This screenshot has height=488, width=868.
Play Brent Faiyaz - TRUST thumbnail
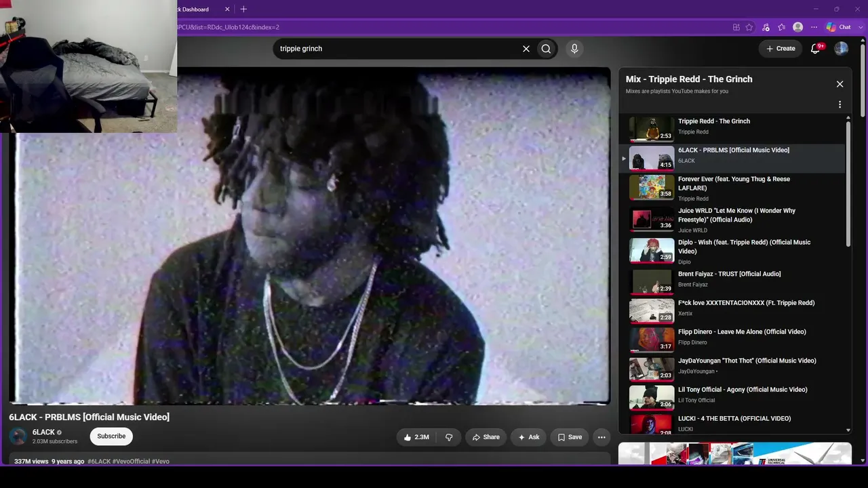coord(652,282)
